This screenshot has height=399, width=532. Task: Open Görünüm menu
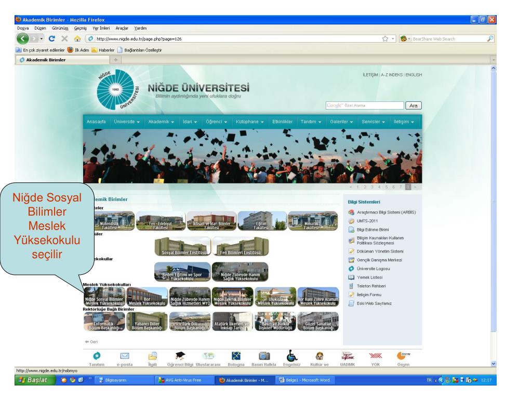point(60,28)
